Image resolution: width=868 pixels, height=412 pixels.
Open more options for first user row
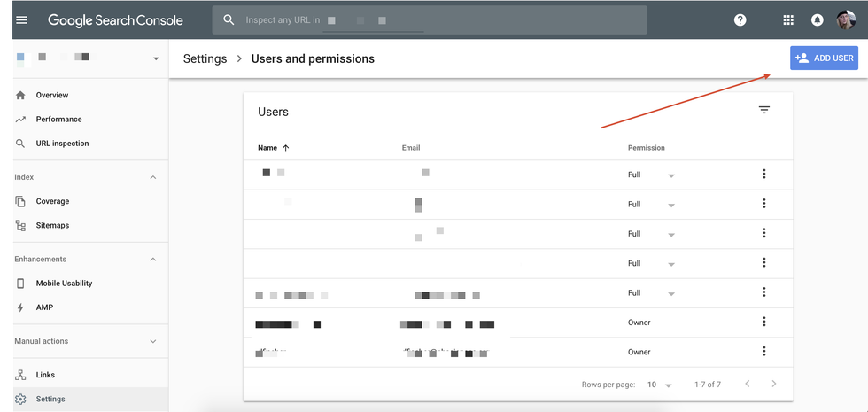pyautogui.click(x=764, y=175)
